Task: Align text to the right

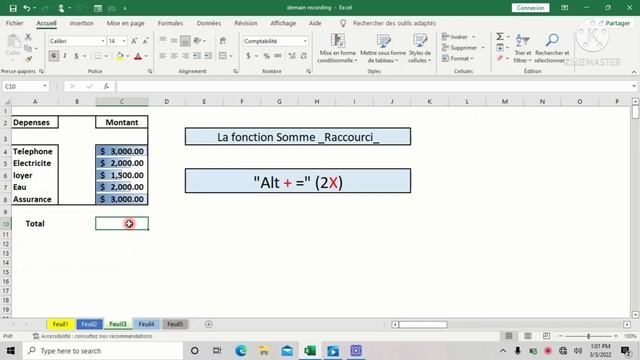Action: point(185,56)
